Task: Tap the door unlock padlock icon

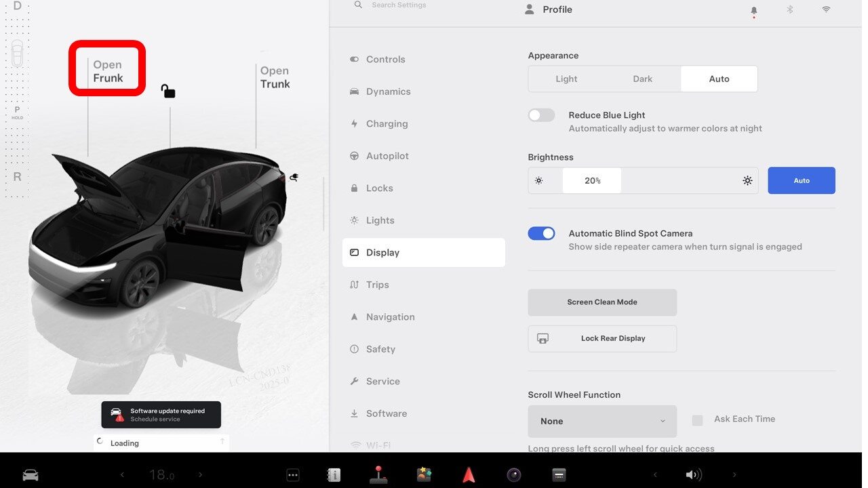Action: coord(167,91)
